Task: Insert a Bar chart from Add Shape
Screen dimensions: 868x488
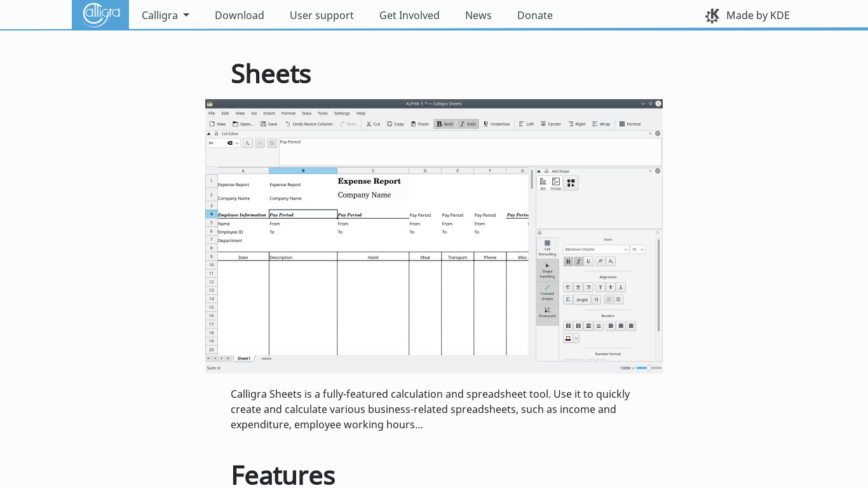Action: click(543, 183)
